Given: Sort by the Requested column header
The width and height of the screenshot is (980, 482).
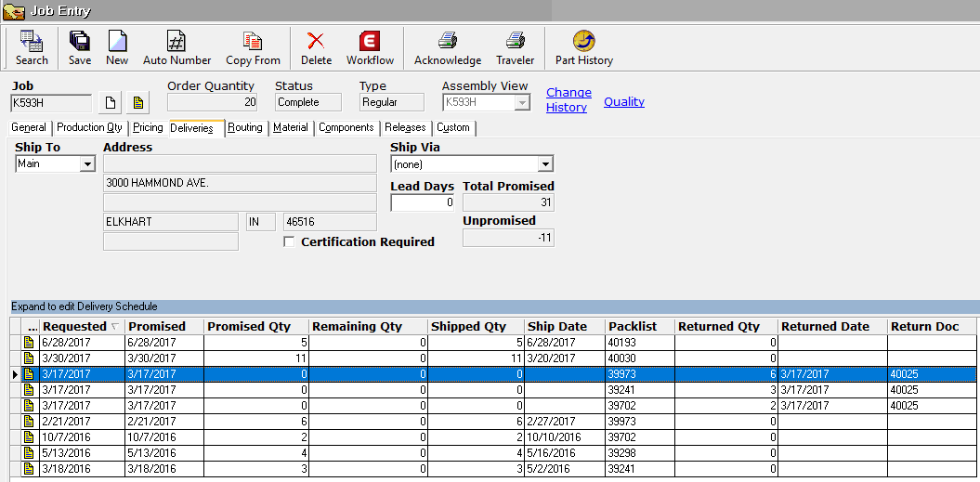Looking at the screenshot, I should point(74,326).
